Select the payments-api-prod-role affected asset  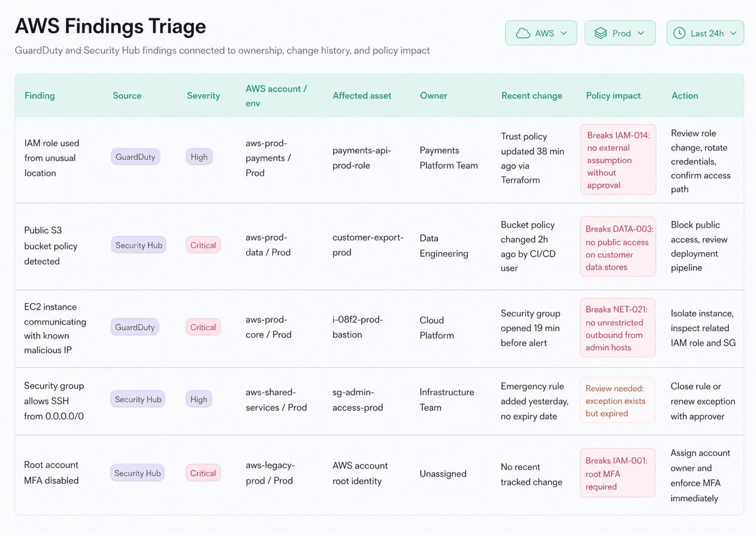[x=362, y=158]
